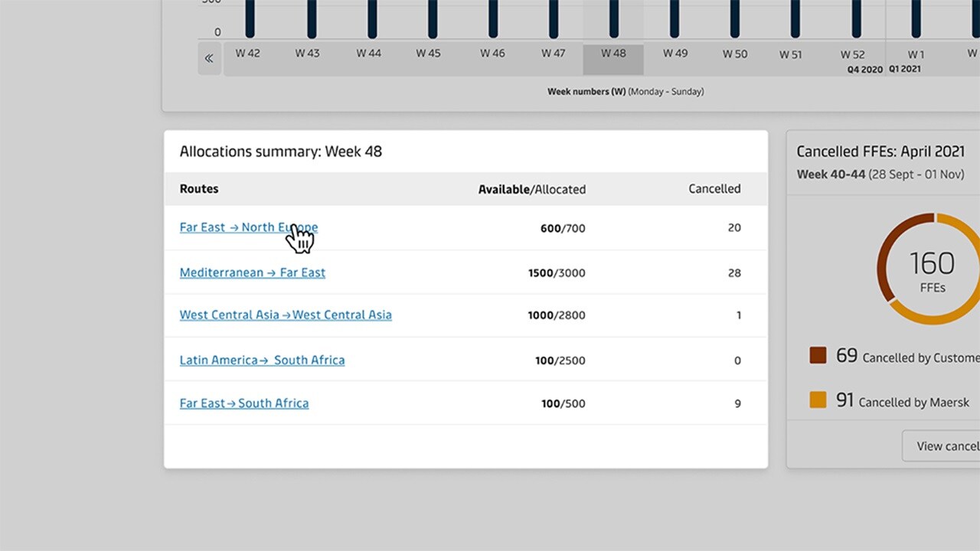Open West Central Asia route link
This screenshot has width=980, height=551.
click(285, 315)
